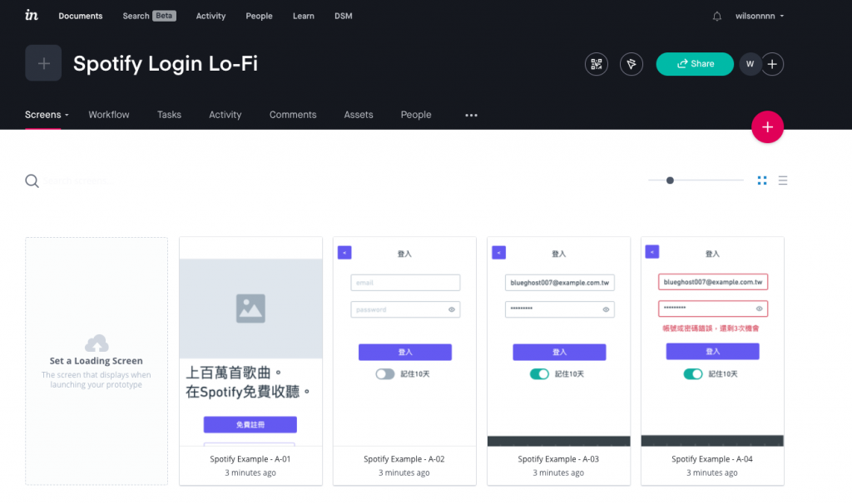The width and height of the screenshot is (852, 504).
Task: Add a collaborator with the plus circle
Action: coord(772,64)
